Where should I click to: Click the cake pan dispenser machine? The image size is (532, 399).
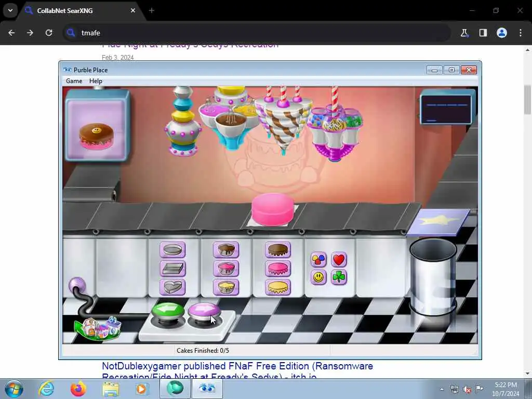[x=182, y=121]
